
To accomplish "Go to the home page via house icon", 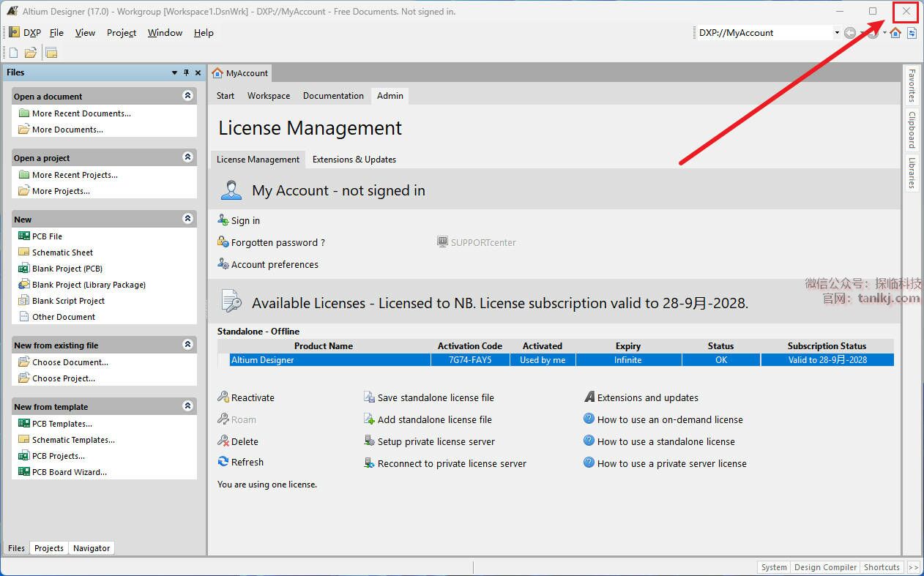I will 895,32.
